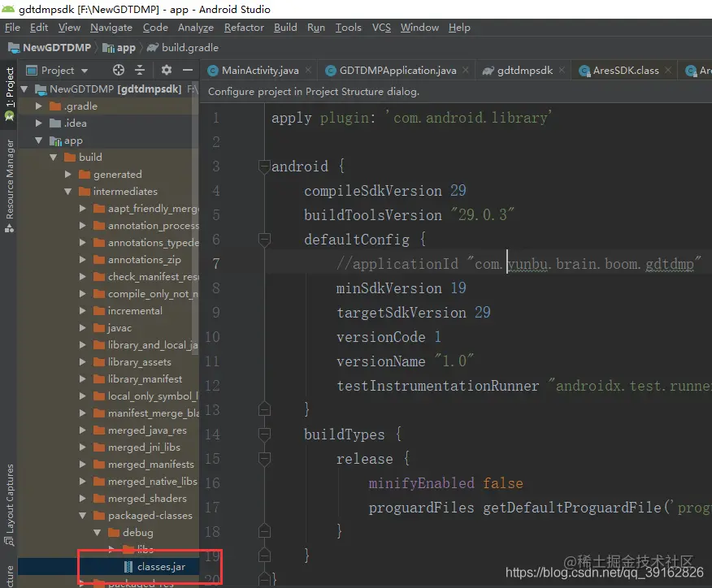
Task: Open the Project view dropdown
Action: [57, 71]
